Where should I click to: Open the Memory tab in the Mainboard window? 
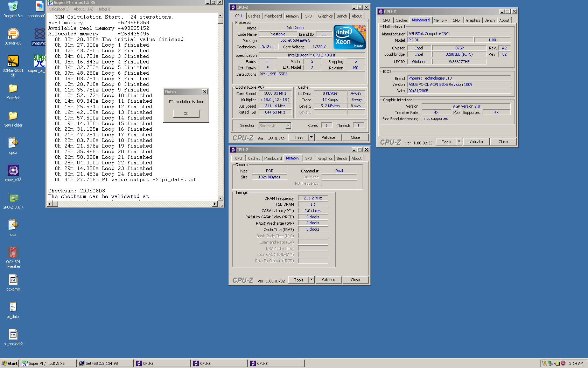(440, 20)
